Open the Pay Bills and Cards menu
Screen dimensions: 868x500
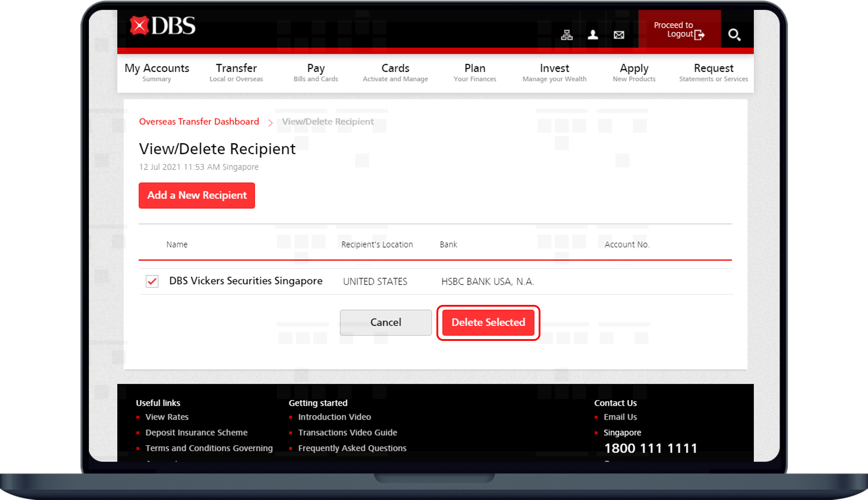pos(316,73)
